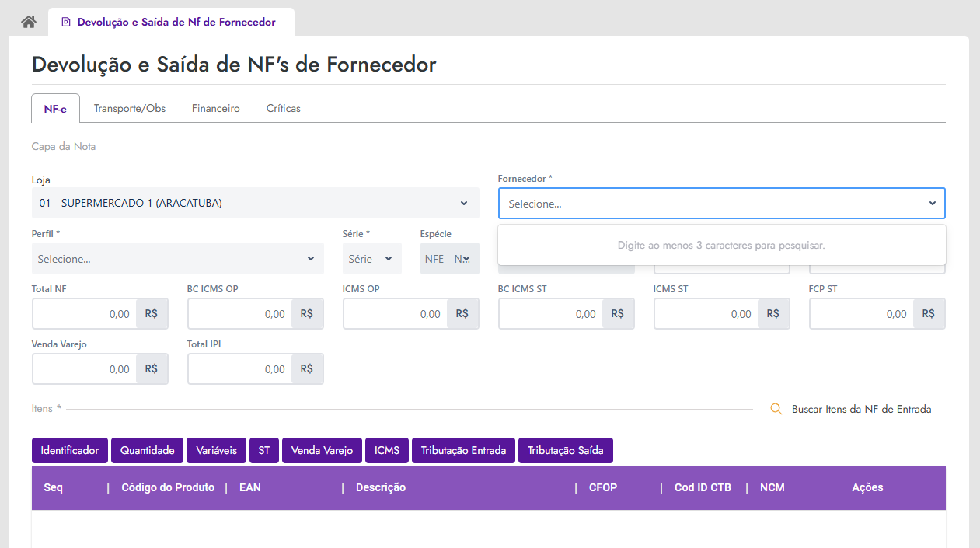Open the Perfil dropdown
The height and width of the screenshot is (548, 980).
point(177,259)
